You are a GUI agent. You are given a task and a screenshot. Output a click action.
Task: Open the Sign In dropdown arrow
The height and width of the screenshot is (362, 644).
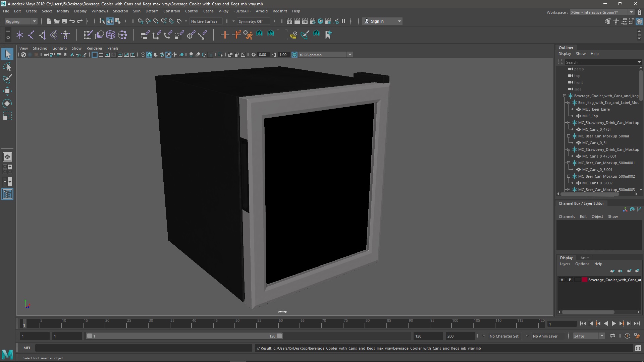(x=399, y=21)
